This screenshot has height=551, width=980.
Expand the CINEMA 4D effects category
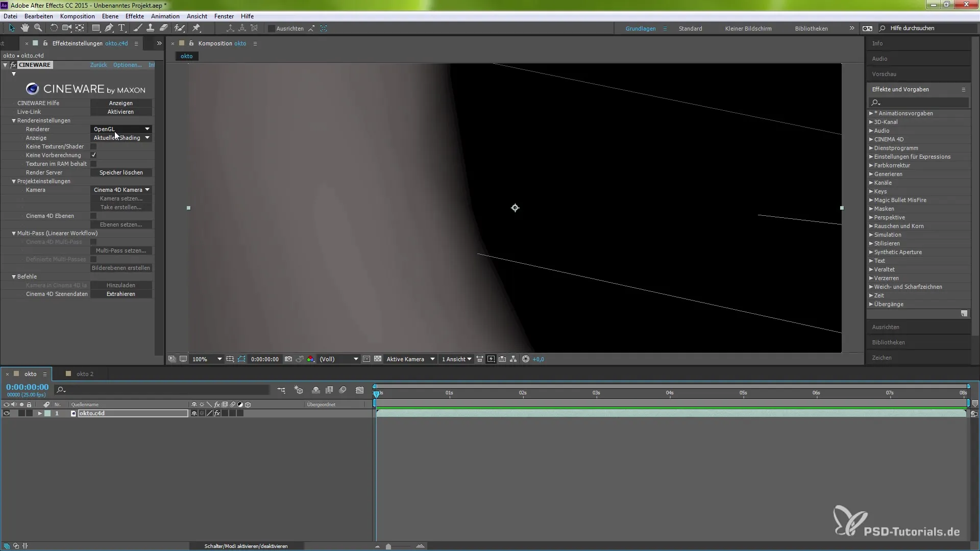click(x=871, y=139)
